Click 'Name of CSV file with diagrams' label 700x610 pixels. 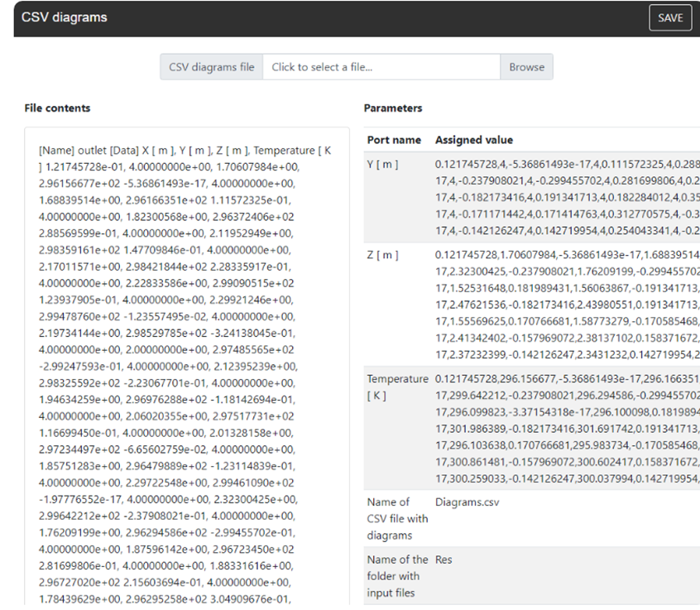pyautogui.click(x=397, y=518)
